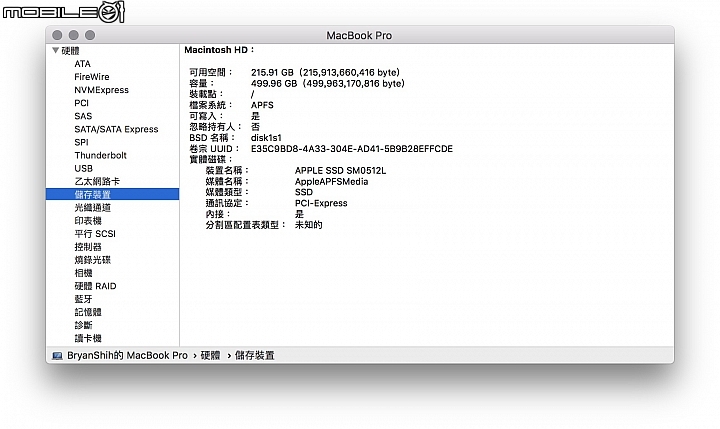Click the laptop icon in path bar
The height and width of the screenshot is (429, 720).
point(57,356)
